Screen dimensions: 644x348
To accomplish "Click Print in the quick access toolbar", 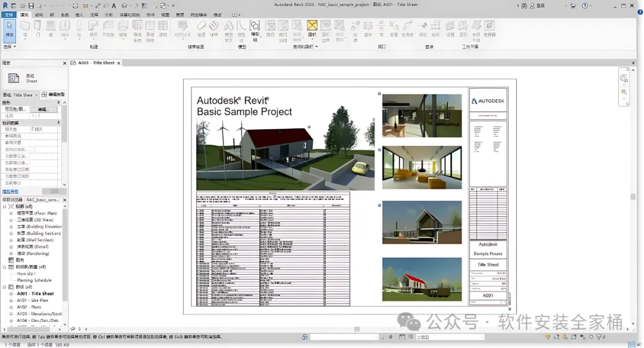I will click(75, 6).
